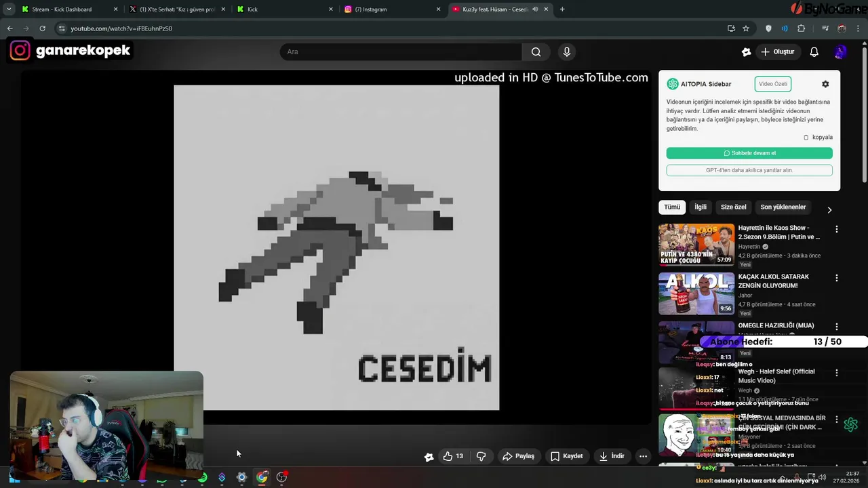The width and height of the screenshot is (868, 488).
Task: Click the CESEDİM video player area
Action: point(336,247)
